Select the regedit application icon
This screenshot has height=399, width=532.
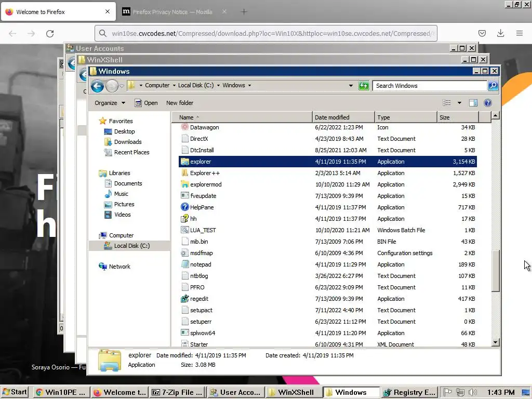click(184, 299)
